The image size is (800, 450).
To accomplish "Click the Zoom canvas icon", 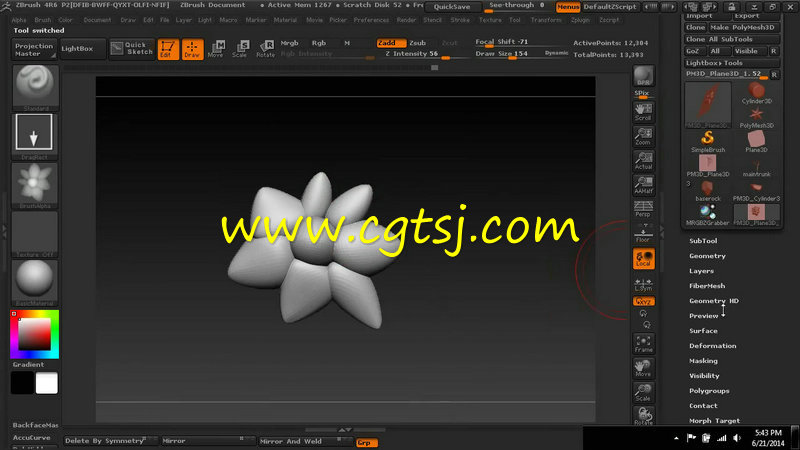I will (643, 136).
